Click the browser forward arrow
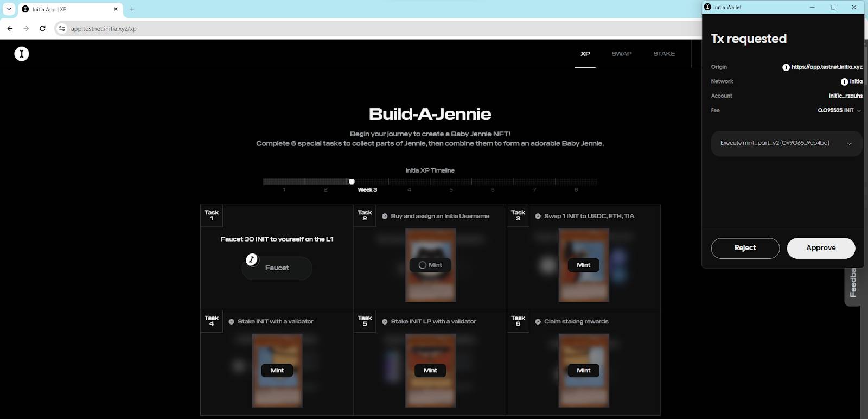Viewport: 868px width, 419px height. coord(26,28)
